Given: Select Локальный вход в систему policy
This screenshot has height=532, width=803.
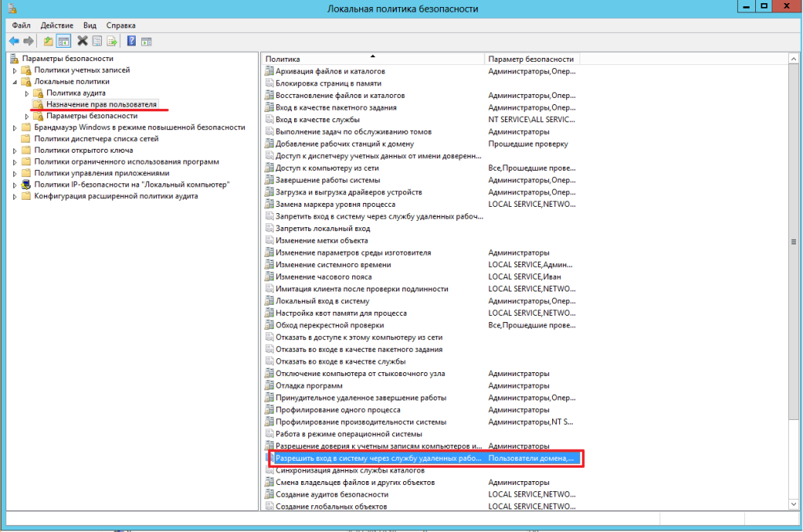Looking at the screenshot, I should (x=322, y=301).
